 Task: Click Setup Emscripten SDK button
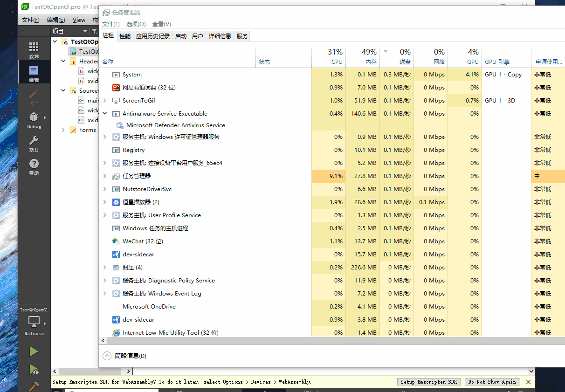pyautogui.click(x=428, y=382)
